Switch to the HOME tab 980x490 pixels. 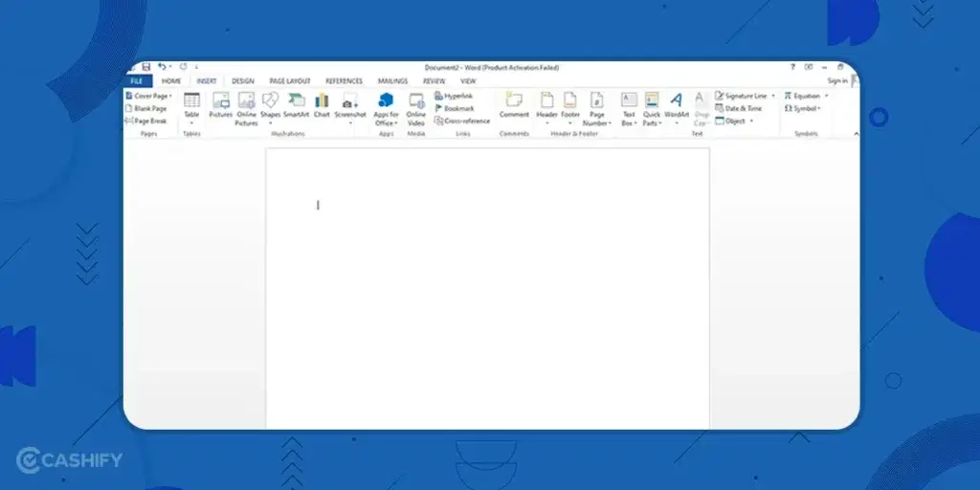(171, 81)
